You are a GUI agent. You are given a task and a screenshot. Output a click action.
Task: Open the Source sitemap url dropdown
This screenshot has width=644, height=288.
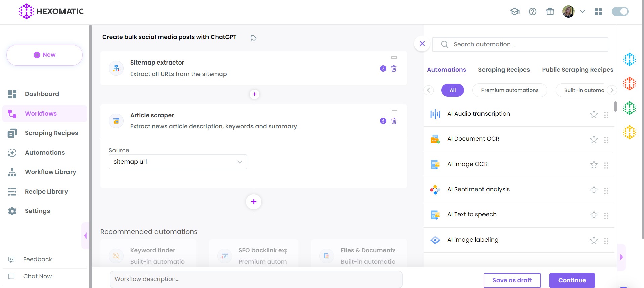[x=178, y=162]
